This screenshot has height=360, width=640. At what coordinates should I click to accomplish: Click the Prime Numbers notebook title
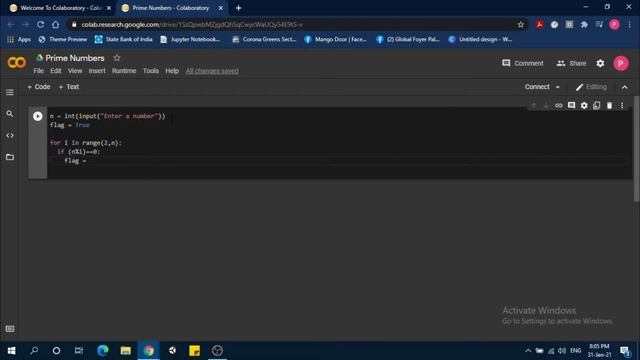coord(75,58)
